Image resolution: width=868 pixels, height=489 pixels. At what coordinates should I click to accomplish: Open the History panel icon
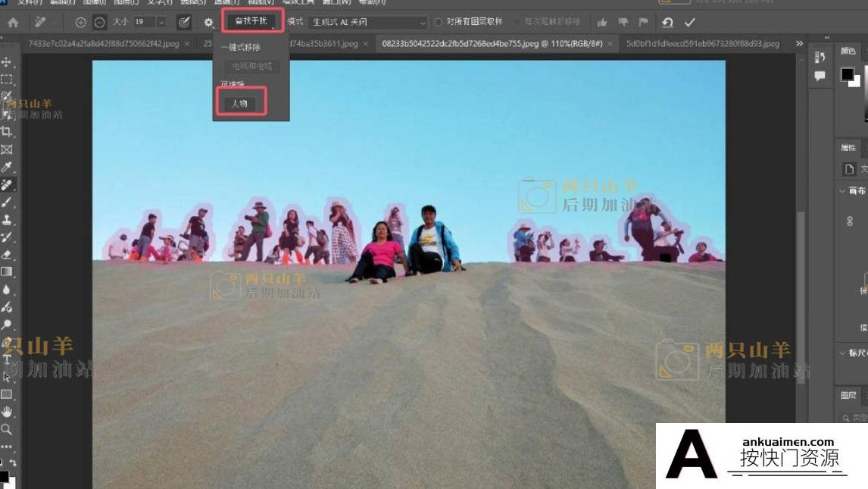(x=820, y=57)
